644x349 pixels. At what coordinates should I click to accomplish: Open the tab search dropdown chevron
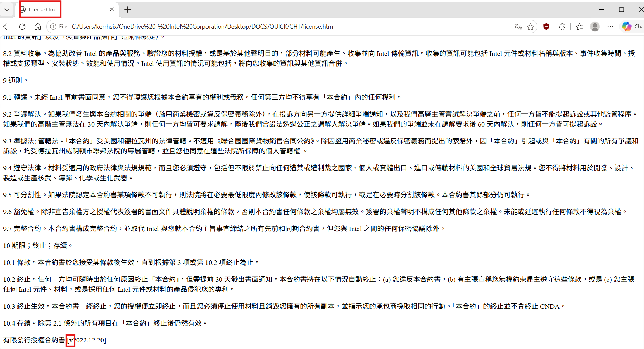(x=7, y=10)
